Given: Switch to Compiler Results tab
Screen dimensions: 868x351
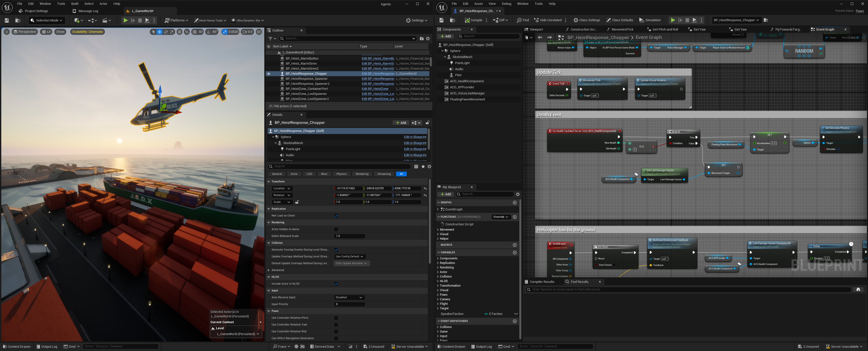Looking at the screenshot, I should pyautogui.click(x=539, y=282).
